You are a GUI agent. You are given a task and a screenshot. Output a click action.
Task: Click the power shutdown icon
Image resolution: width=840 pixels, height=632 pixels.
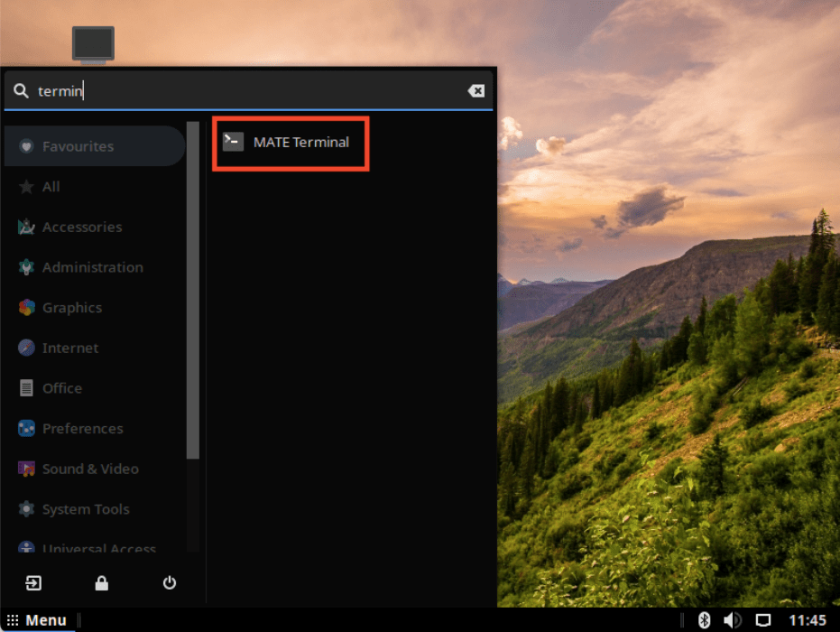170,583
